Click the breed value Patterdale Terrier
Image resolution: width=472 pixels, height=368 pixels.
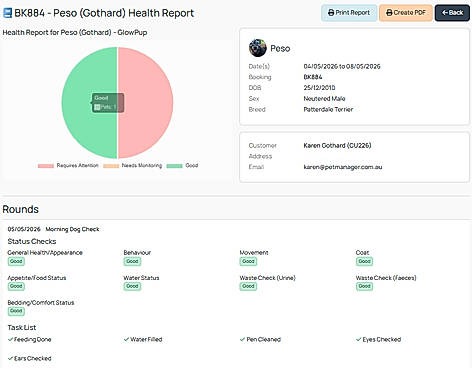click(x=328, y=109)
